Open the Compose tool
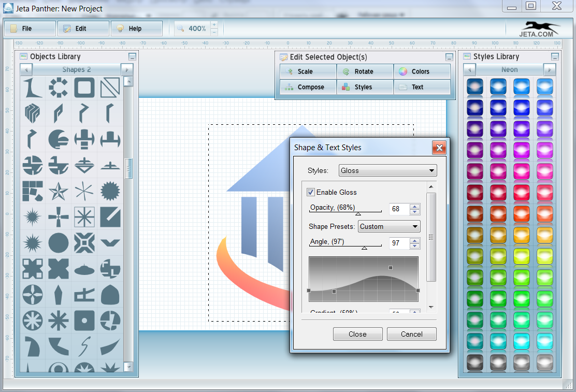This screenshot has height=392, width=576. click(308, 87)
